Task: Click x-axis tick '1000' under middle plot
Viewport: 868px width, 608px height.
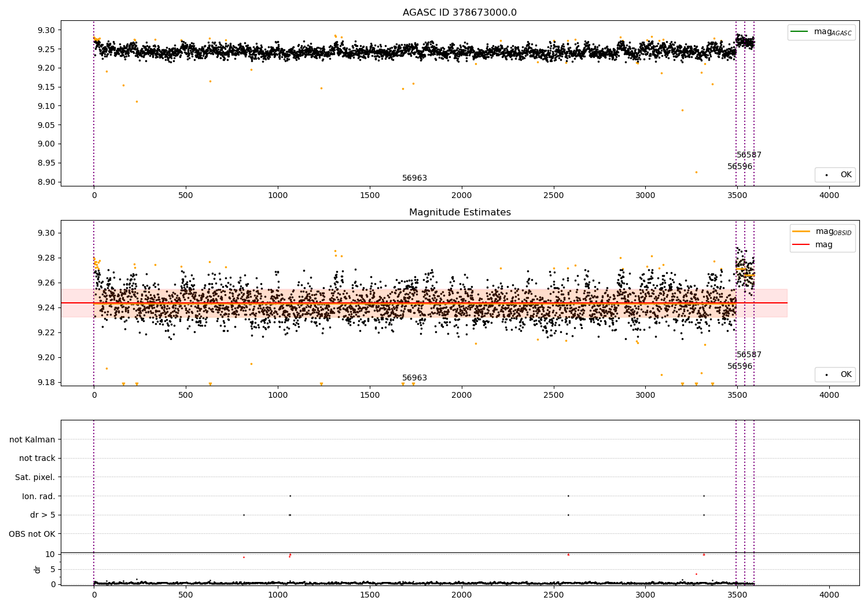Action: (278, 395)
